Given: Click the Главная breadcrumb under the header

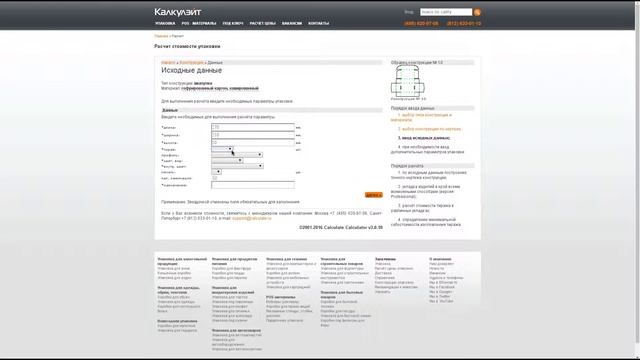Looking at the screenshot, I should pos(161,36).
